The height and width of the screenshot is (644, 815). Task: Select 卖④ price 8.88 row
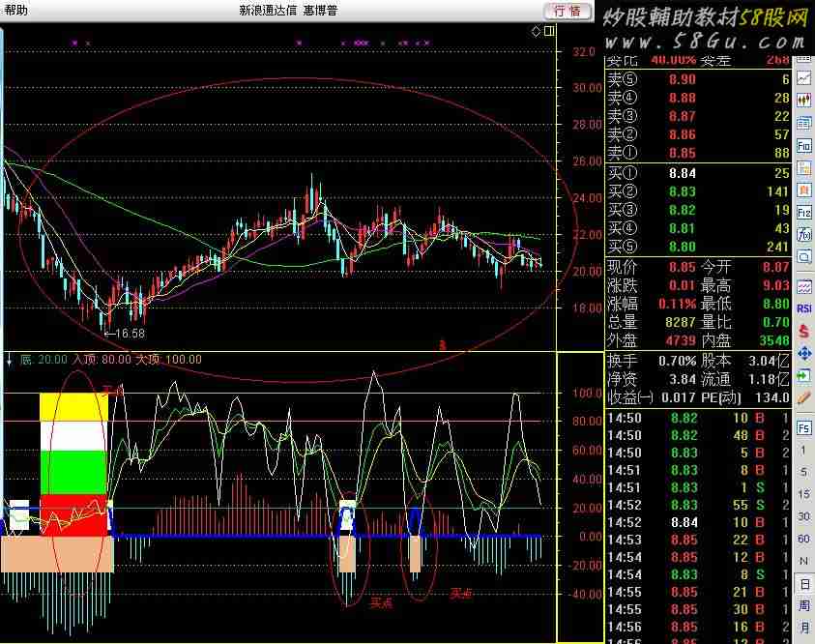698,98
